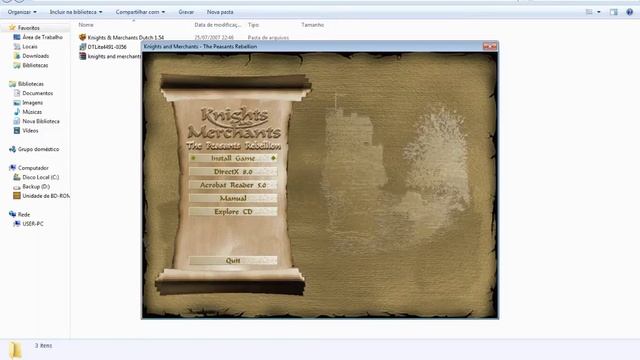Click Install Game on the scroll menu
Viewport: 640px width, 360px height.
coord(233,158)
